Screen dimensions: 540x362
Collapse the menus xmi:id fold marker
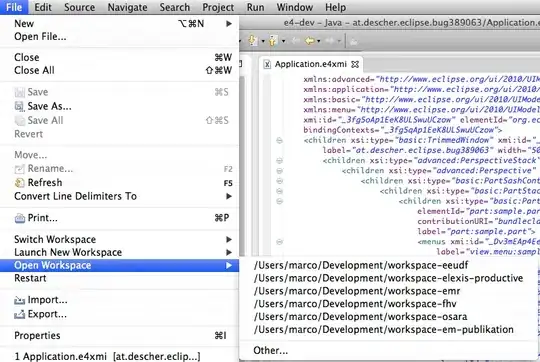click(x=279, y=242)
